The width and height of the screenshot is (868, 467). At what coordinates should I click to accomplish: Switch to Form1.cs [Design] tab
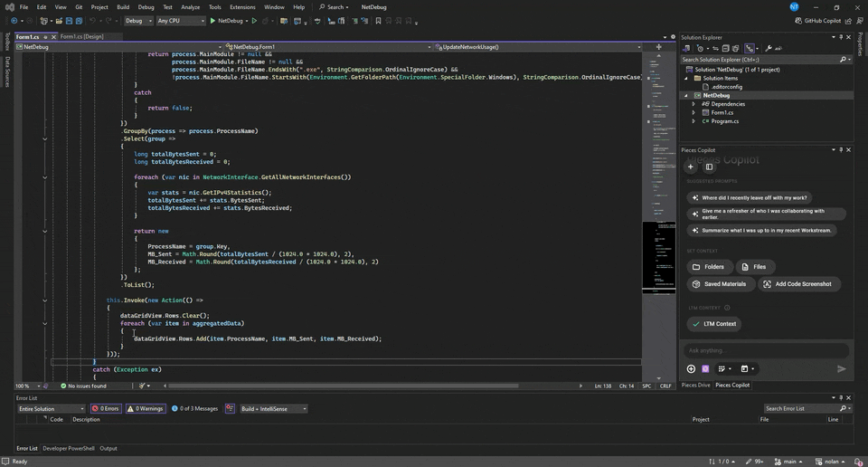(x=82, y=36)
